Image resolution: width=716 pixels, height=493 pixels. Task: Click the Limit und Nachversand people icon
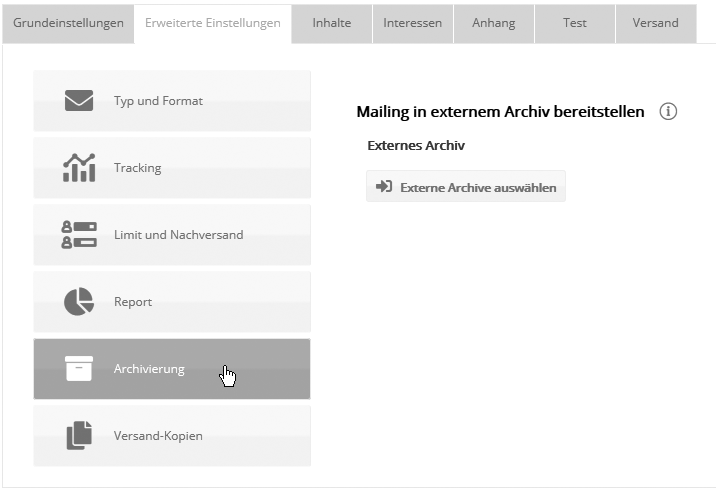click(x=79, y=235)
